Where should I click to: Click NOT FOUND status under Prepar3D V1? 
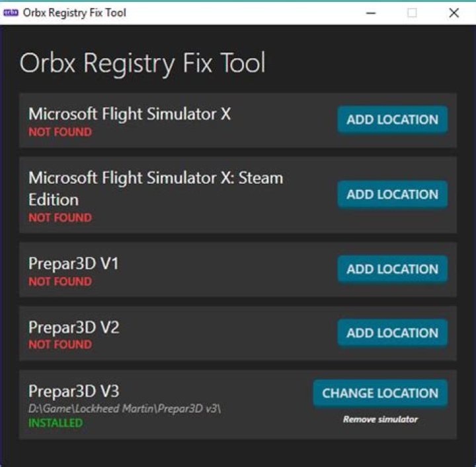60,281
